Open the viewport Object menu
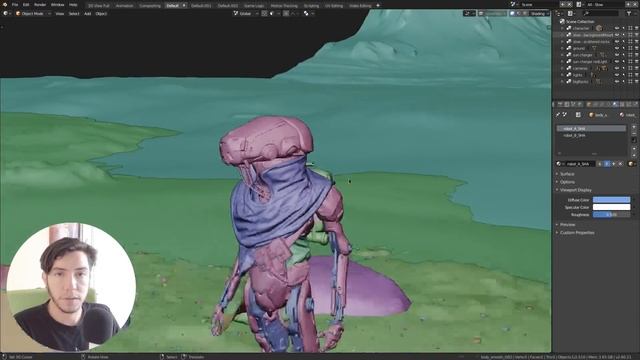 pyautogui.click(x=101, y=13)
